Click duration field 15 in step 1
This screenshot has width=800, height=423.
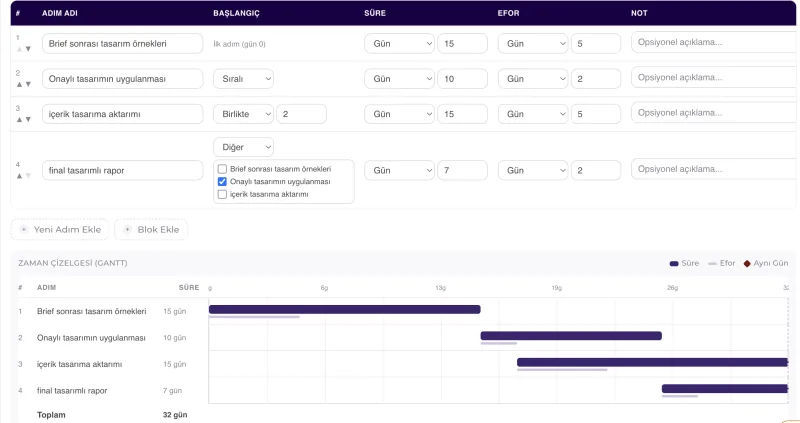point(462,43)
